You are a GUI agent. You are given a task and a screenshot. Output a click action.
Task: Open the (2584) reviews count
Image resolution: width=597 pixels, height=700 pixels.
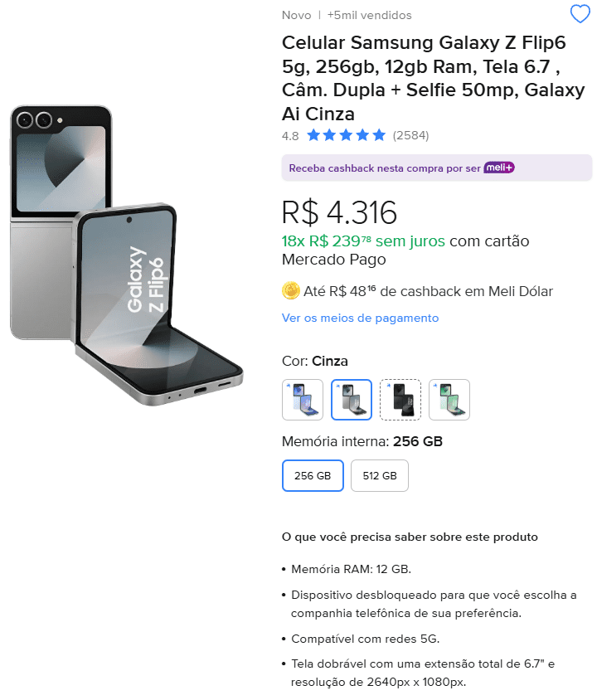(x=410, y=135)
